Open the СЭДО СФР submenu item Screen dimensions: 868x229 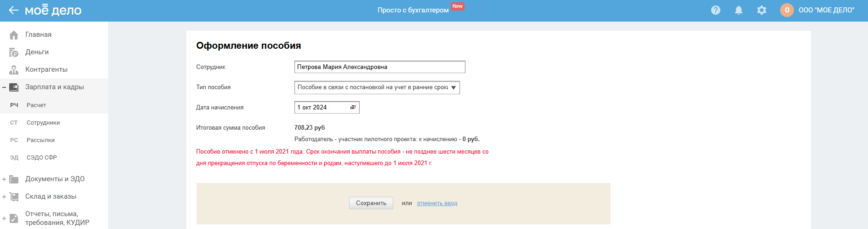click(x=42, y=158)
